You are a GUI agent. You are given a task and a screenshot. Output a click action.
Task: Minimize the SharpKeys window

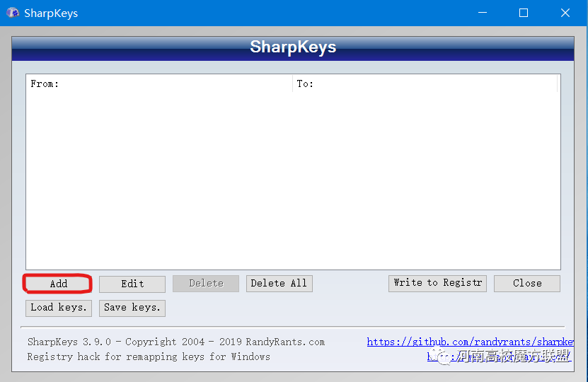[x=483, y=13]
